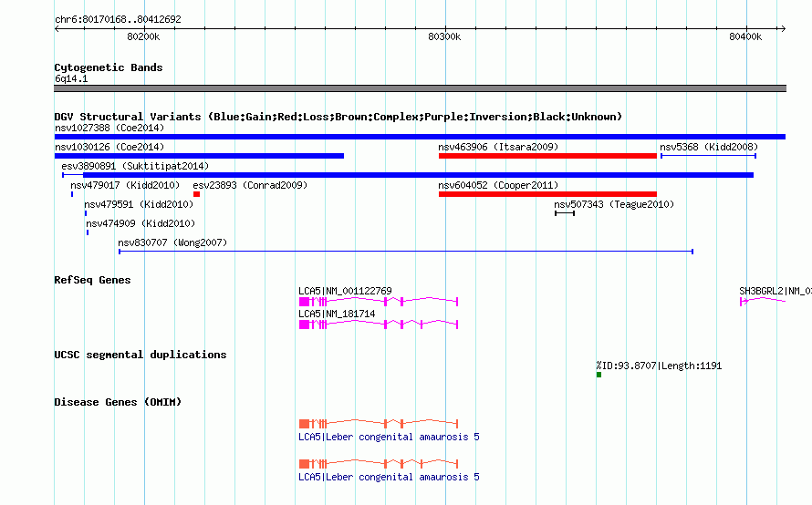Open the first LCA5|Leber congenital amaurosis 5 link

click(x=389, y=438)
